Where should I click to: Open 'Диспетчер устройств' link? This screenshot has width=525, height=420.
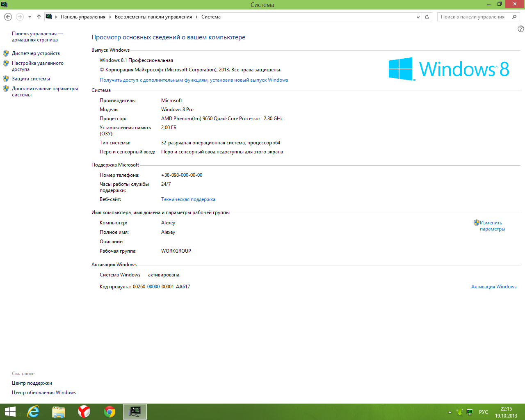pos(36,53)
